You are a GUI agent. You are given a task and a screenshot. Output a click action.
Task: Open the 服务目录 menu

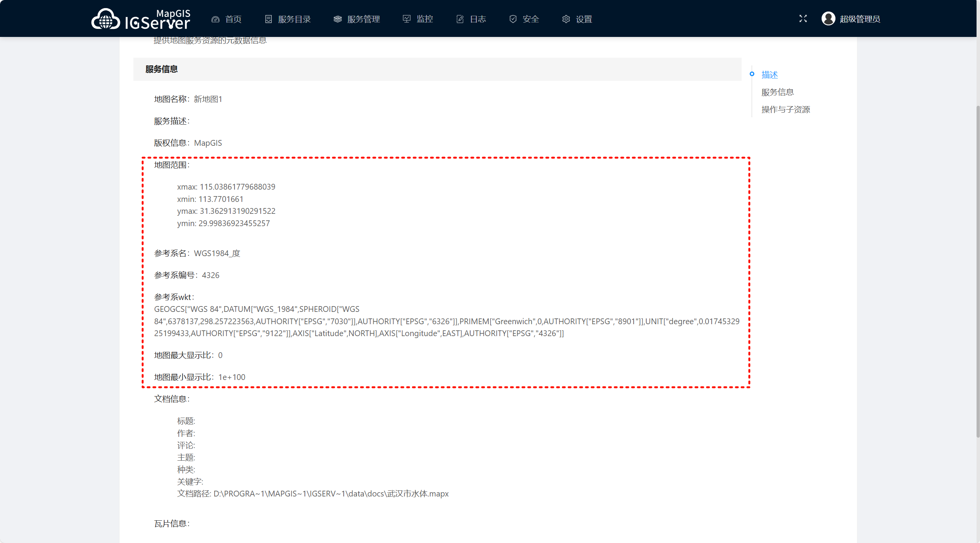[x=294, y=19]
